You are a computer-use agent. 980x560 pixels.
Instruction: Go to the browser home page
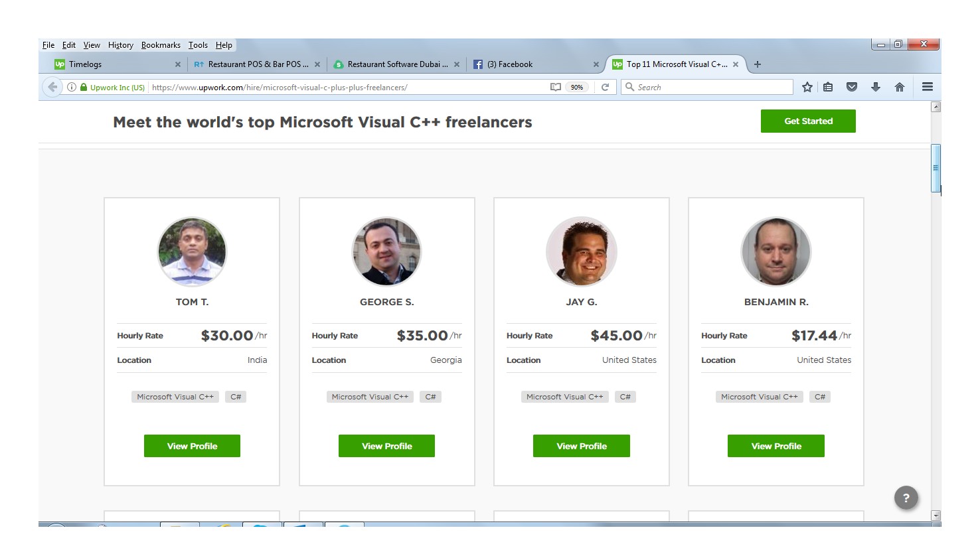click(x=900, y=87)
